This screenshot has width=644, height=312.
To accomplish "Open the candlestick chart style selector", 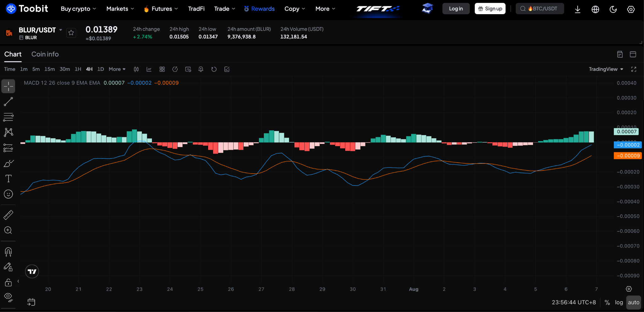I will tap(136, 69).
